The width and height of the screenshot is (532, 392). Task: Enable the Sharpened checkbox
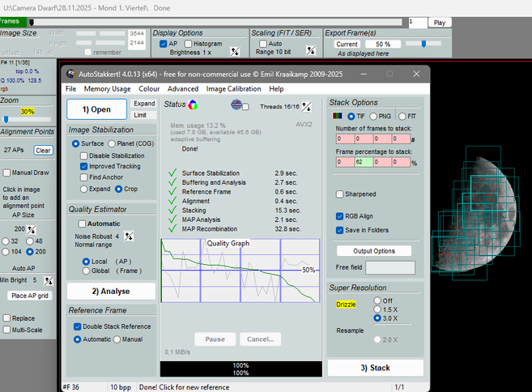click(340, 194)
